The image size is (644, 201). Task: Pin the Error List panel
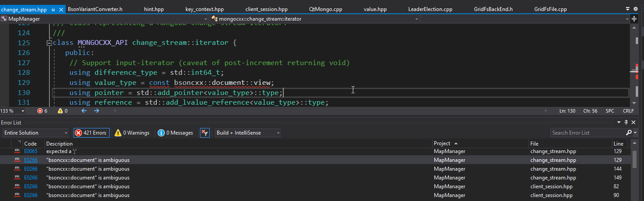(626, 123)
